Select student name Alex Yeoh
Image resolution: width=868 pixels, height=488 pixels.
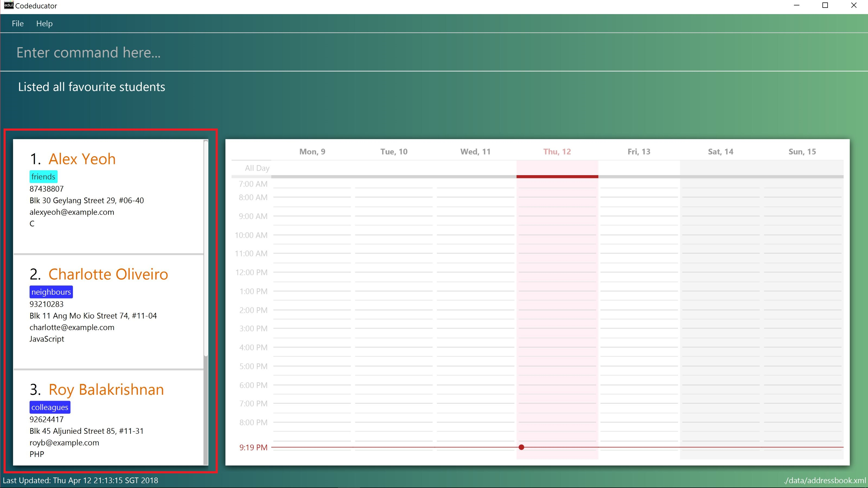click(82, 159)
